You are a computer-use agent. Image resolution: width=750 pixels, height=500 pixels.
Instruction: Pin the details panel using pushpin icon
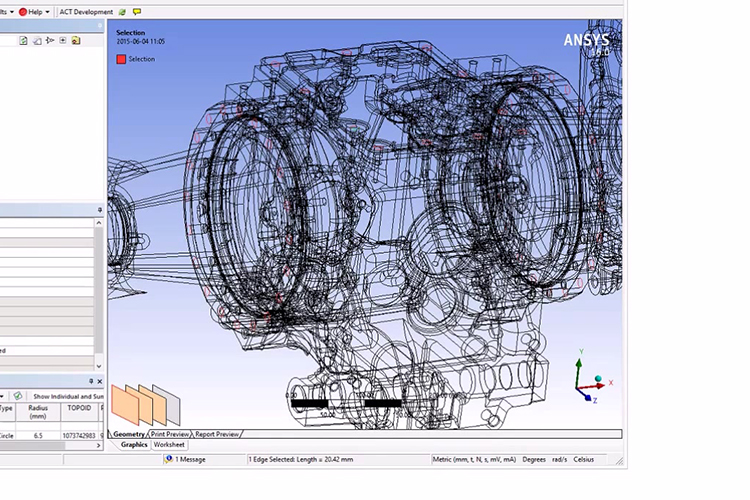coord(99,209)
